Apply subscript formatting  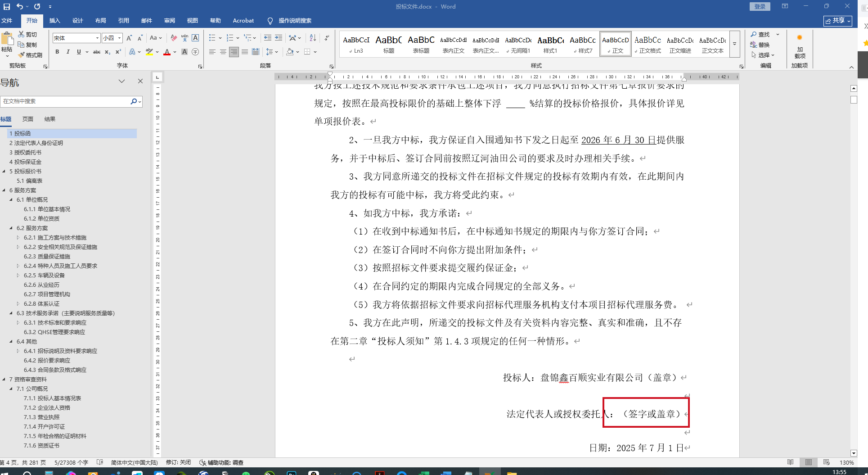(x=108, y=52)
